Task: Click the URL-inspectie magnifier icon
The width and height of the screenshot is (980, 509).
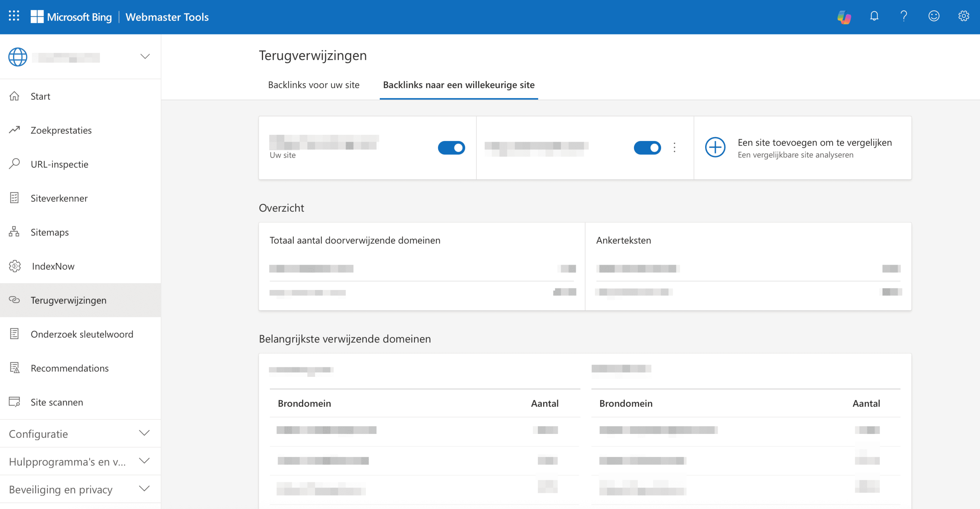Action: click(14, 164)
